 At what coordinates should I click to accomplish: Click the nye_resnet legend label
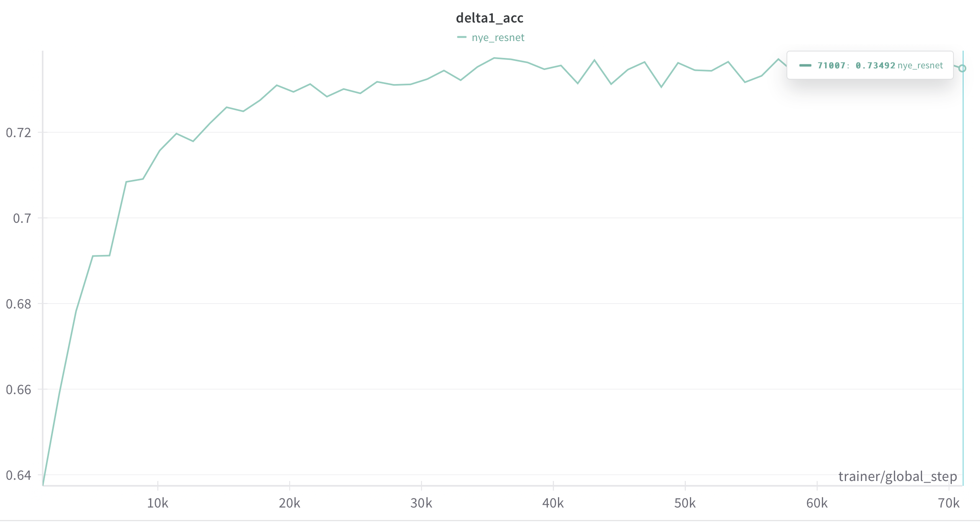[498, 37]
